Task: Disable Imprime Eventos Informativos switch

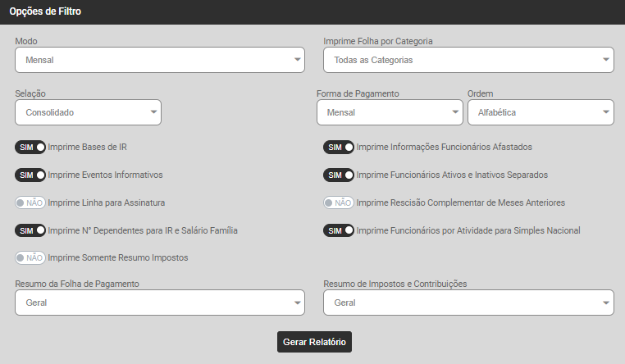Action: [30, 175]
